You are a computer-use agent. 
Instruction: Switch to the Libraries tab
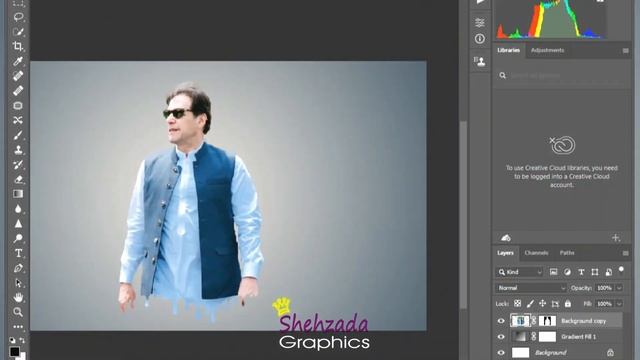(x=509, y=50)
